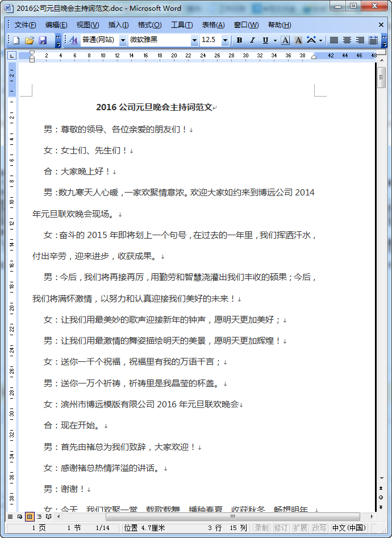The image size is (392, 538).
Task: Open the 文件(F) menu
Action: [x=25, y=24]
